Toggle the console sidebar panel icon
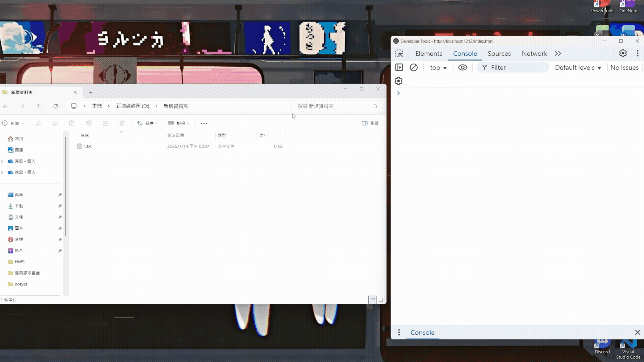 399,67
